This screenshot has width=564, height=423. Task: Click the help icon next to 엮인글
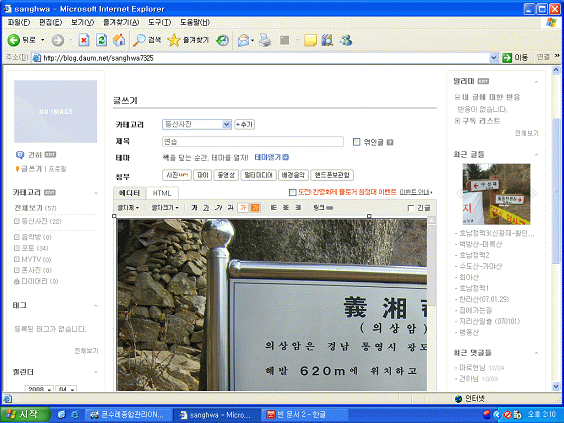point(390,142)
